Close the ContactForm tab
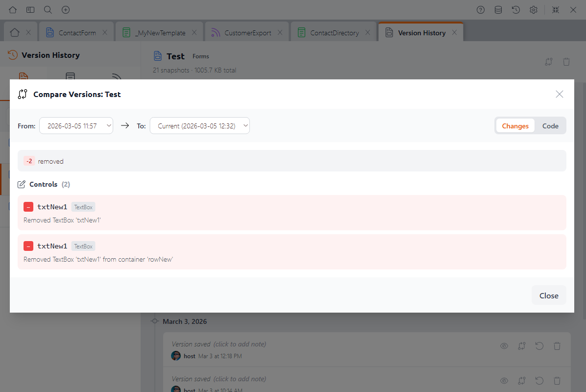 (x=105, y=32)
